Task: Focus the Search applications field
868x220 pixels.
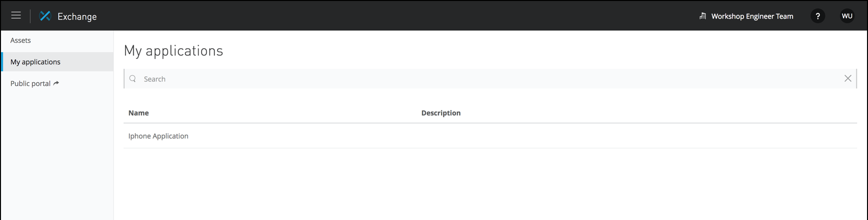Action: pos(490,79)
